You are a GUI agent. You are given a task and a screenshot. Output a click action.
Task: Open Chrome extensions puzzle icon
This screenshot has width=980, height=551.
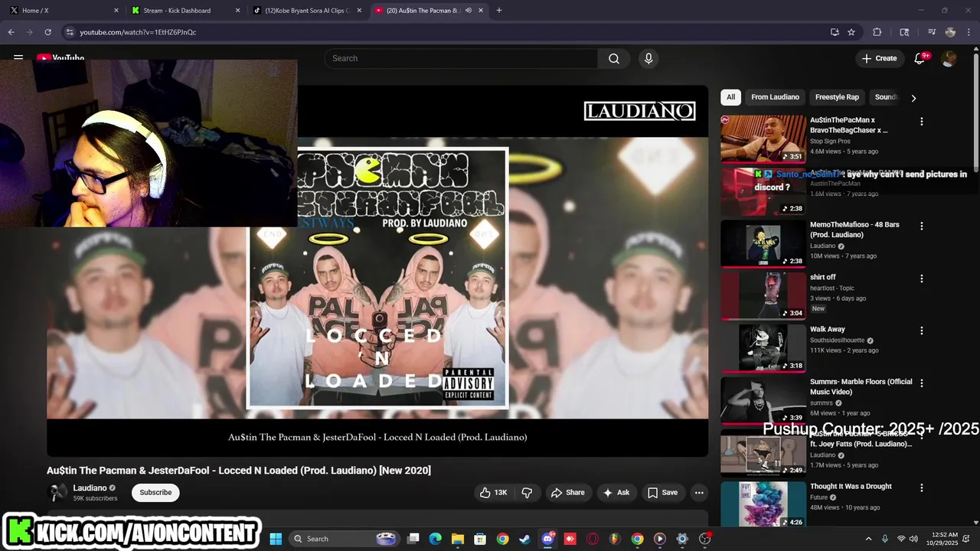(877, 32)
